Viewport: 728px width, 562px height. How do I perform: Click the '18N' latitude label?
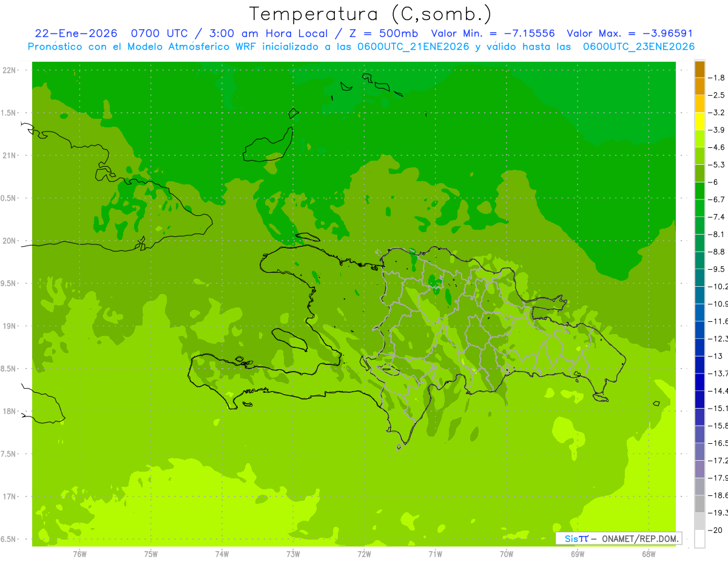click(x=10, y=411)
